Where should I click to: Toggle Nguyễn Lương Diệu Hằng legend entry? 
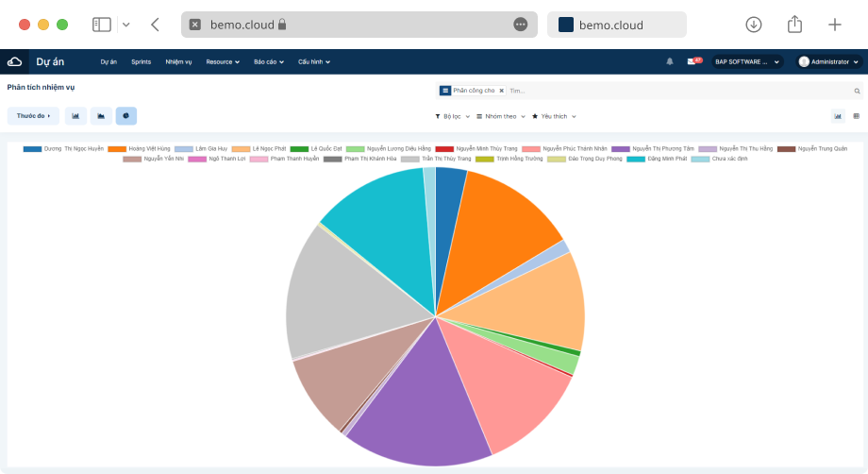click(x=389, y=149)
